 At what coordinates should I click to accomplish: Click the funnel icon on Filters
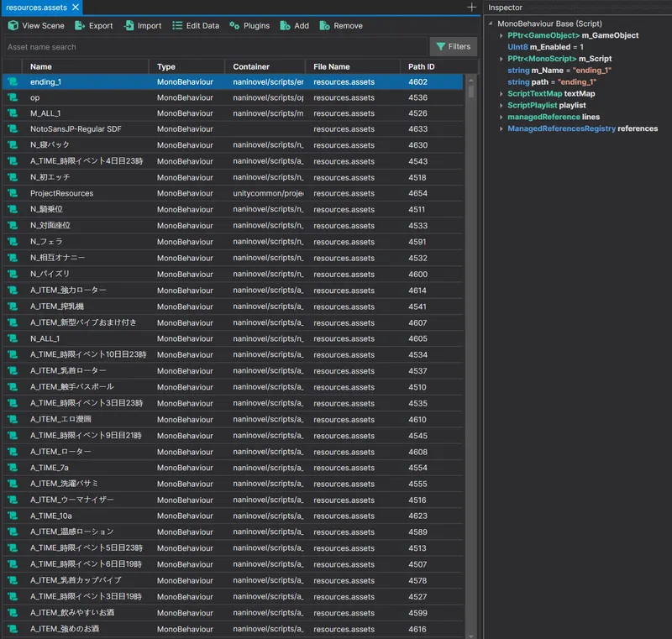[440, 47]
